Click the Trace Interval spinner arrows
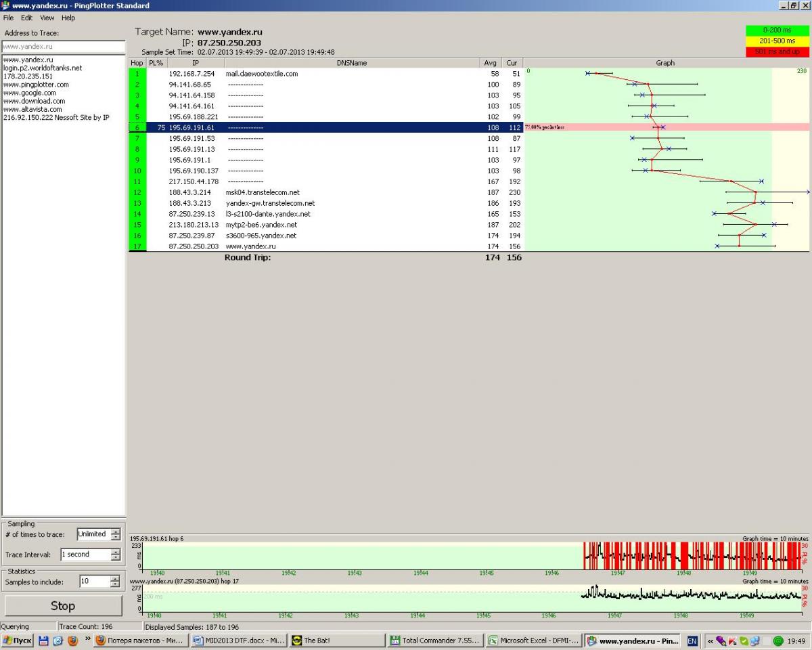The height and width of the screenshot is (650, 812). 115,555
